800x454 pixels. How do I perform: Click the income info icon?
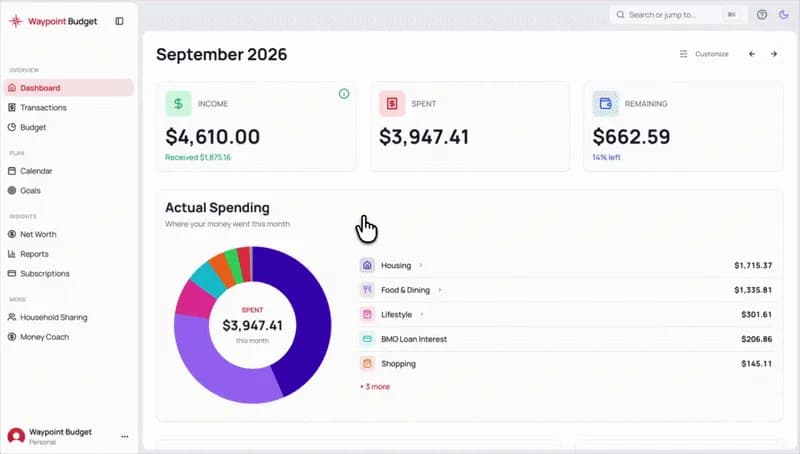click(344, 94)
